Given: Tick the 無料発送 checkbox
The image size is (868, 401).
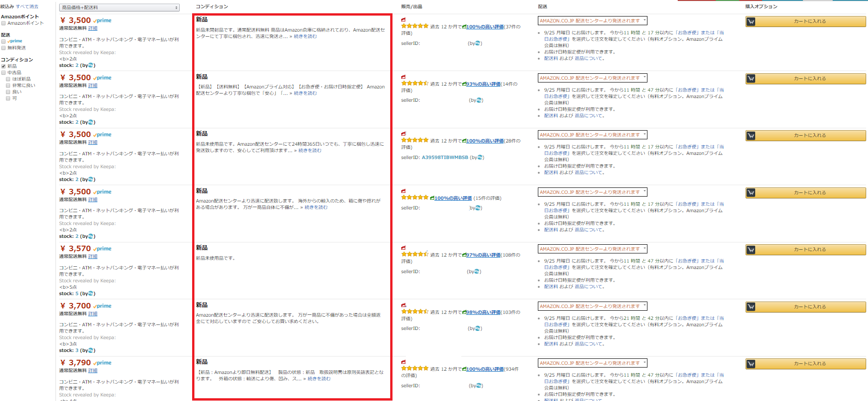Looking at the screenshot, I should click(x=4, y=48).
